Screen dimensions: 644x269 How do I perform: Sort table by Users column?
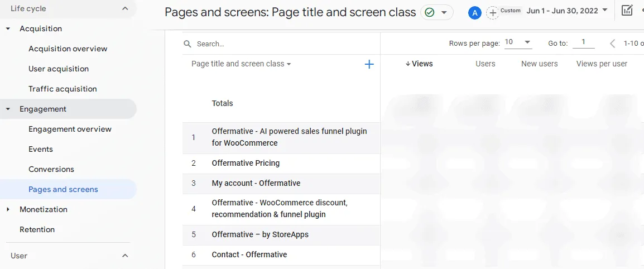click(486, 64)
